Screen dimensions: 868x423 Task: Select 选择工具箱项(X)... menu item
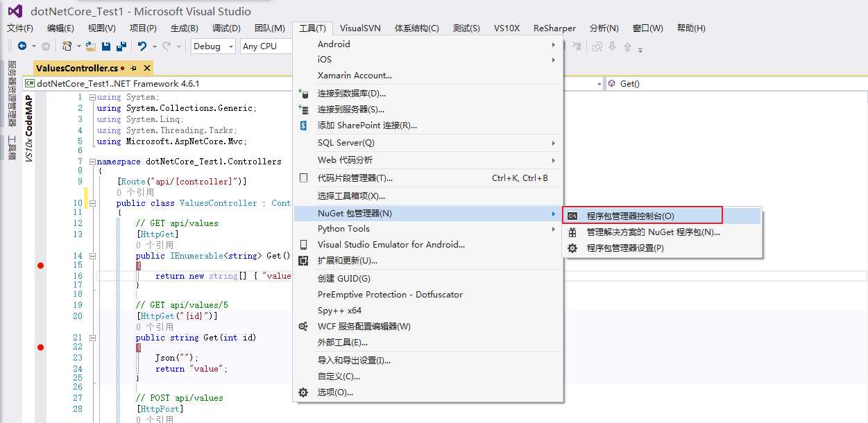click(x=428, y=196)
